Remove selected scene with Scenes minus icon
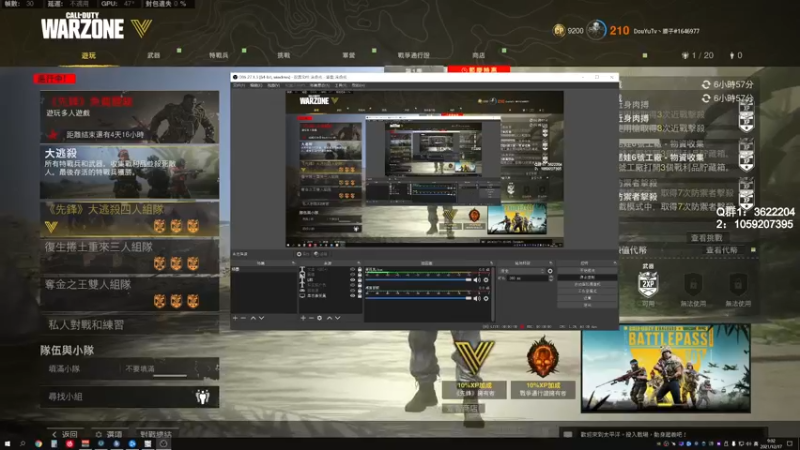 click(x=243, y=318)
